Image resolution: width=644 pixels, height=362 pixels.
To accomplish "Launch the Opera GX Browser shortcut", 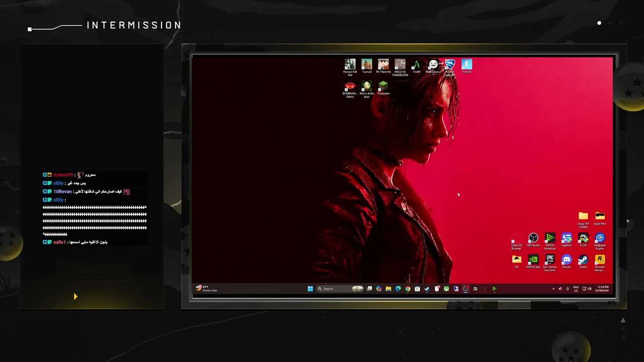I will pos(517,241).
